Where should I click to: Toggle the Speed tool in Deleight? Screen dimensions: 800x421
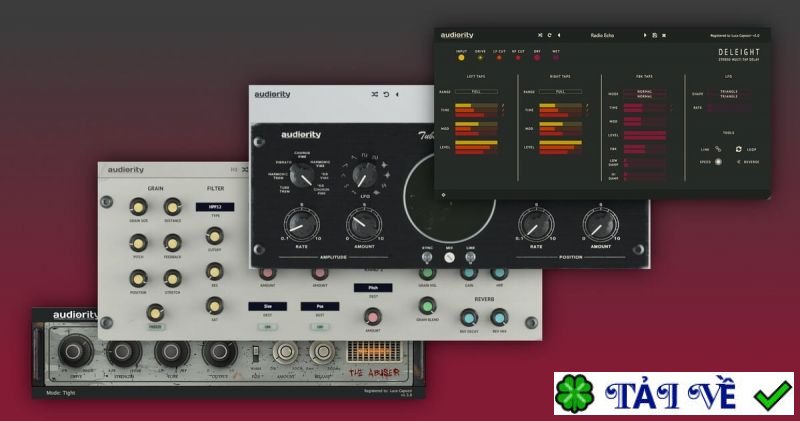(x=718, y=162)
